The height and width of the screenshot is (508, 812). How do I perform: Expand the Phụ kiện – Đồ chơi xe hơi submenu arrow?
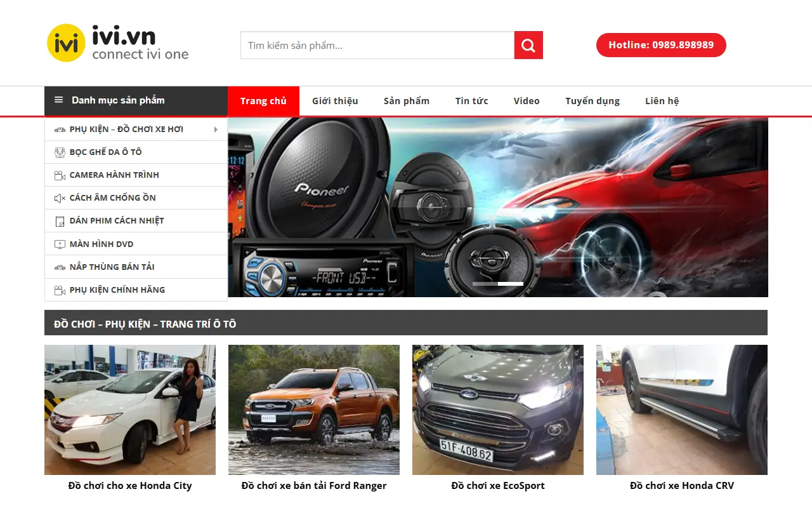click(x=216, y=130)
